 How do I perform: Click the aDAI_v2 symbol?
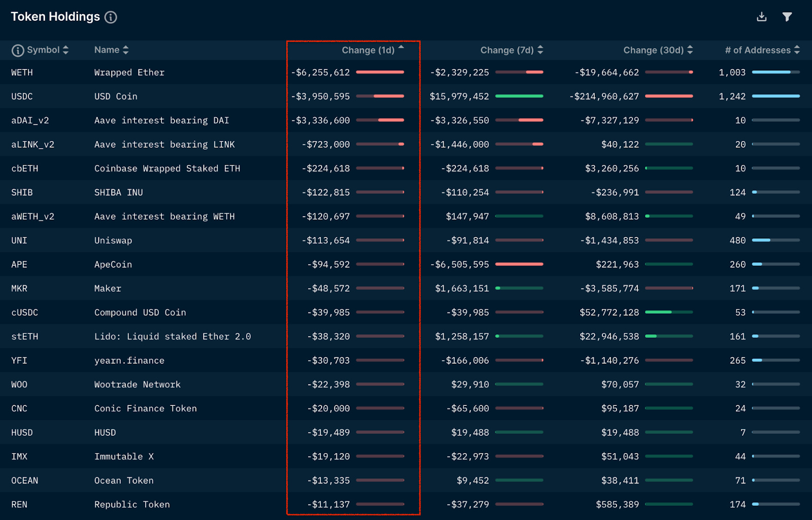pos(30,120)
